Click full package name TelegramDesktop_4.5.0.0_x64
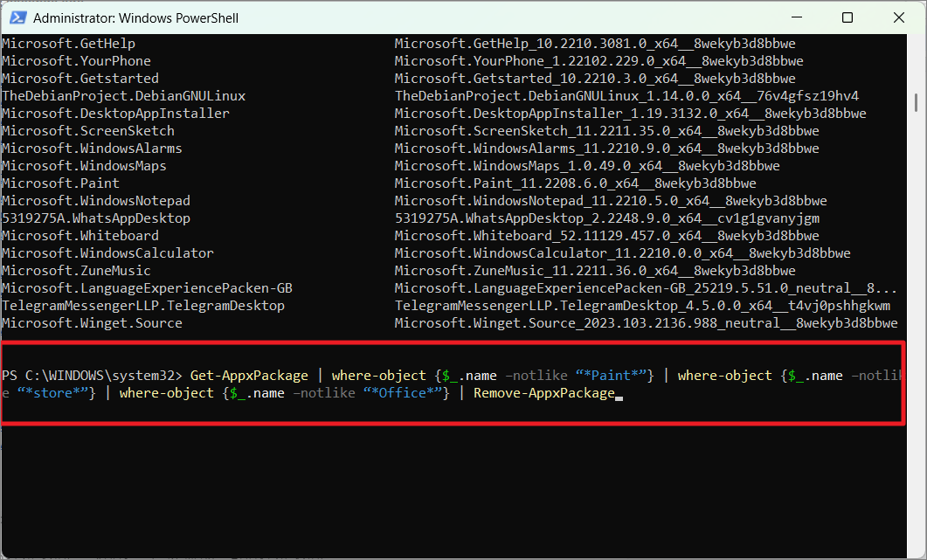The height and width of the screenshot is (560, 927). [642, 305]
